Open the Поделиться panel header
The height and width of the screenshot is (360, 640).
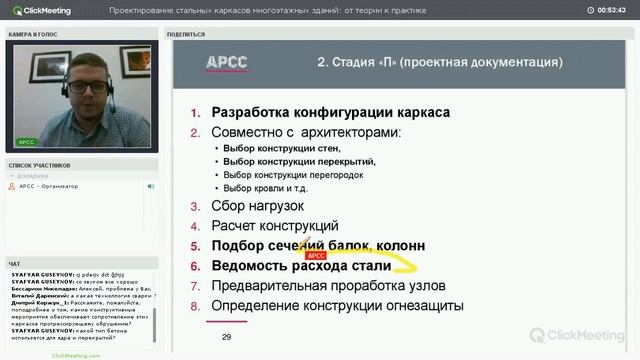[x=399, y=34]
